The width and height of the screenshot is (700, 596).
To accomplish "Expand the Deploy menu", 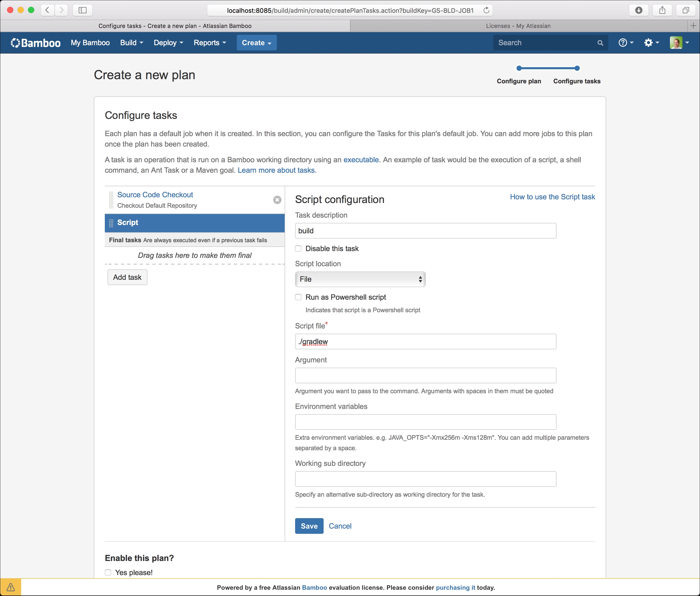I will coord(169,43).
